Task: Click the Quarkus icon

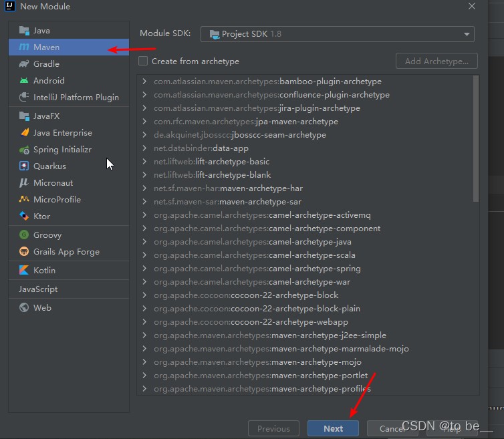Action: pyautogui.click(x=24, y=166)
